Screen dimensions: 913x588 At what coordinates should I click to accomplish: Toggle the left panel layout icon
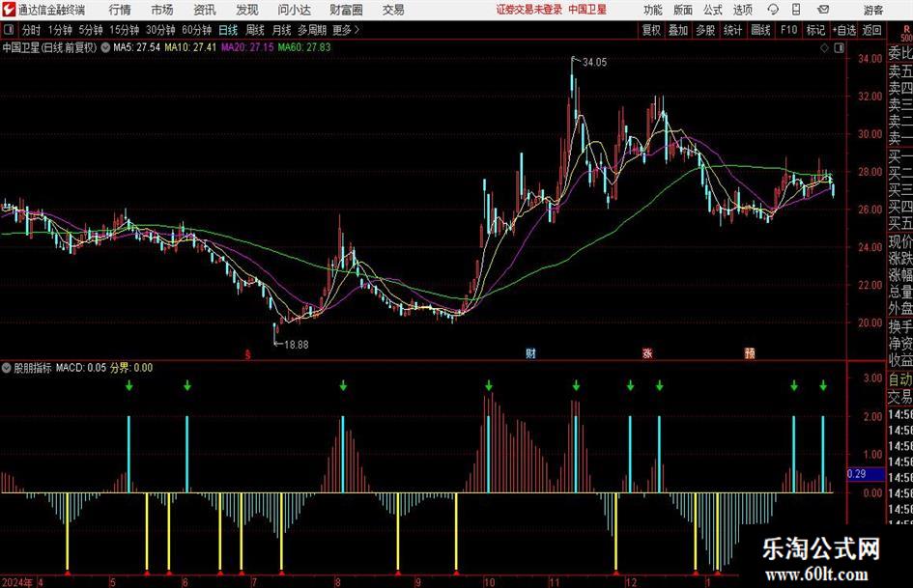tap(9, 30)
